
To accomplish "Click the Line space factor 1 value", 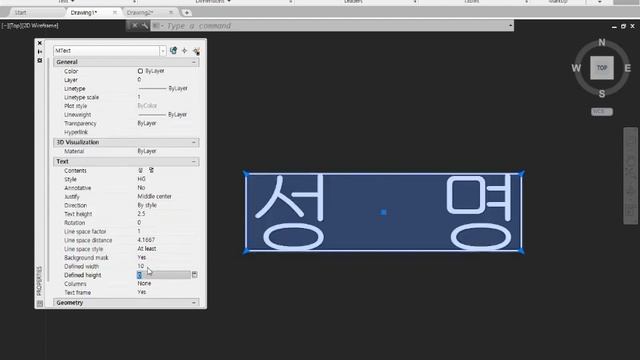I will point(139,231).
